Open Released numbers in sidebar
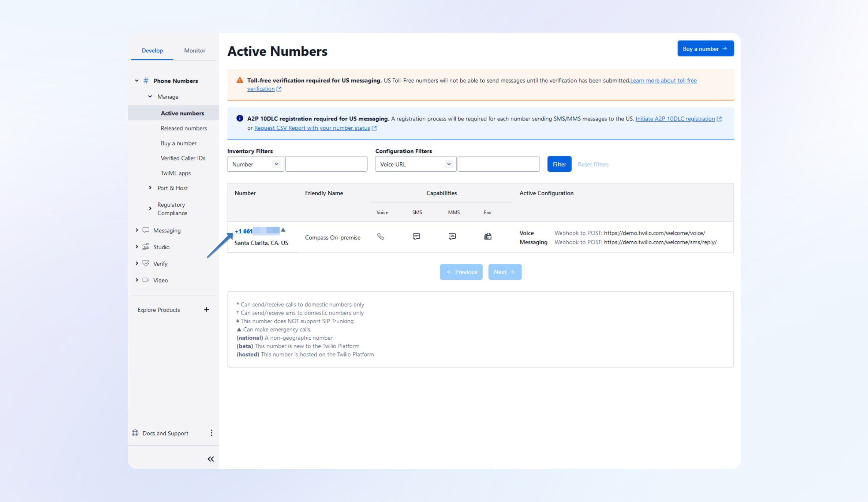 pyautogui.click(x=184, y=128)
